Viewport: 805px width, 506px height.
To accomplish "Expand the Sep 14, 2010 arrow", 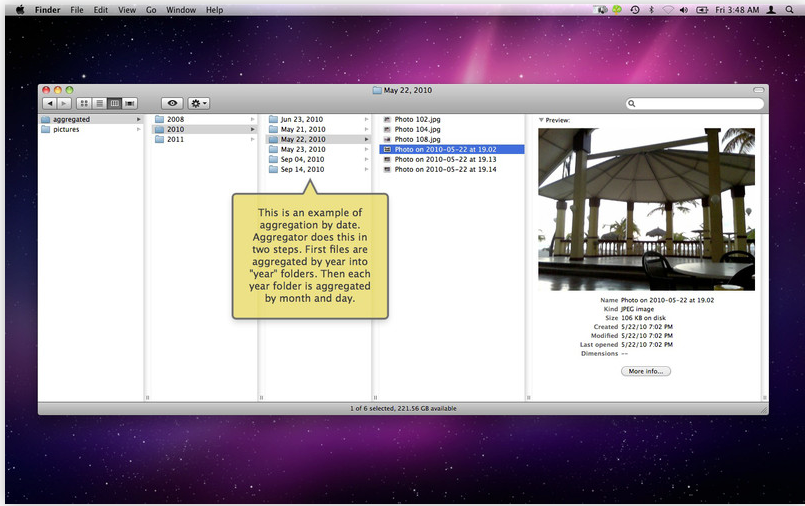I will tap(367, 169).
